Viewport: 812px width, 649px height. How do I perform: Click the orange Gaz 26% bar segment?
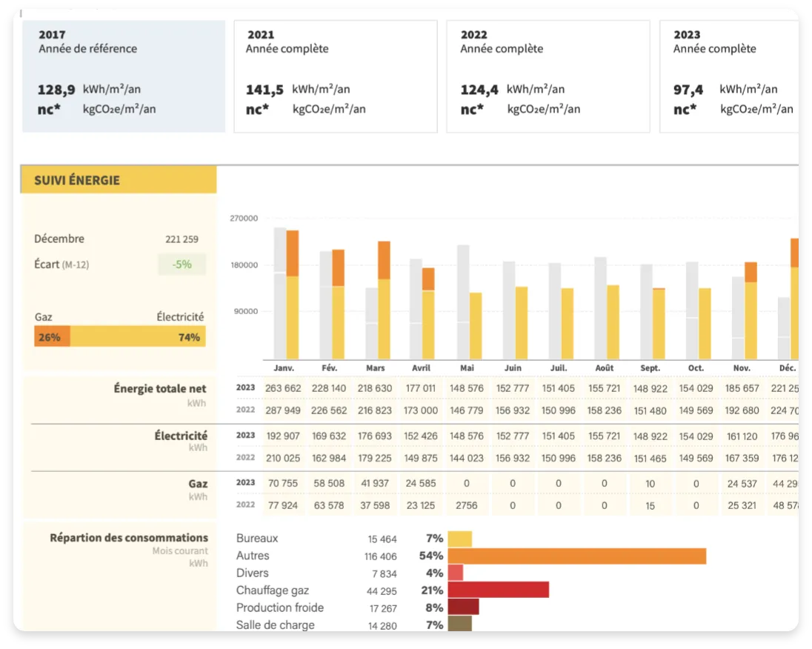[52, 337]
